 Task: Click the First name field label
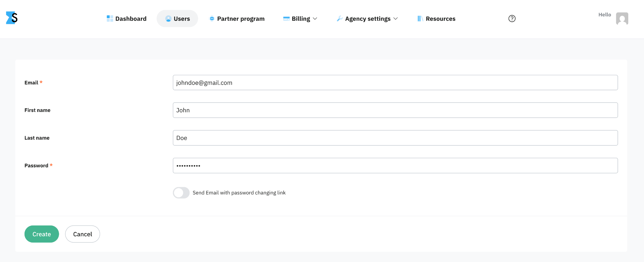coord(37,110)
